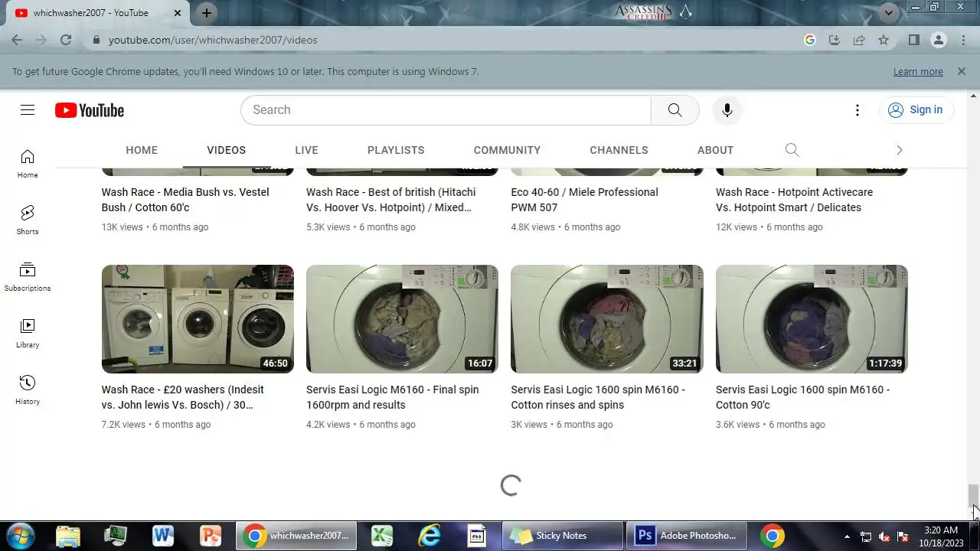
Task: Open Word from taskbar
Action: coord(163,536)
